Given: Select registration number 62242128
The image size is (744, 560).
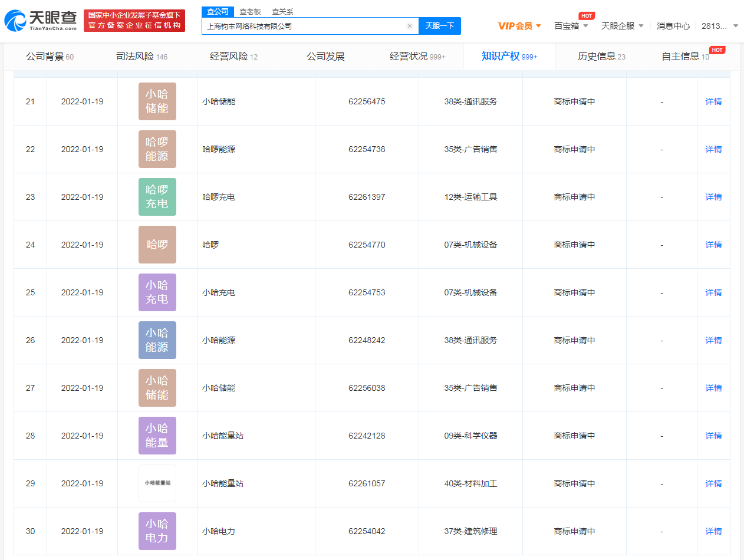Looking at the screenshot, I should pos(367,436).
